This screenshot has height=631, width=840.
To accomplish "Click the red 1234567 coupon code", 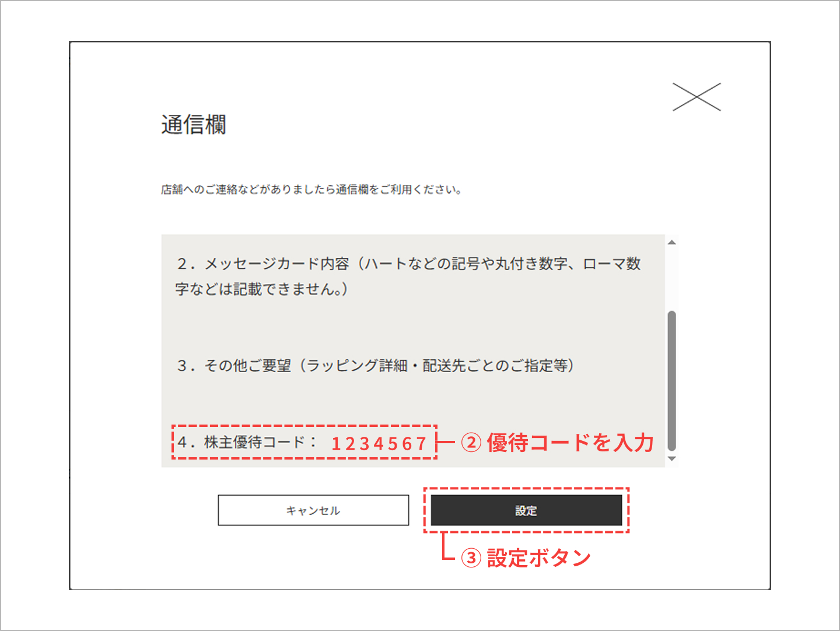I will 379,444.
